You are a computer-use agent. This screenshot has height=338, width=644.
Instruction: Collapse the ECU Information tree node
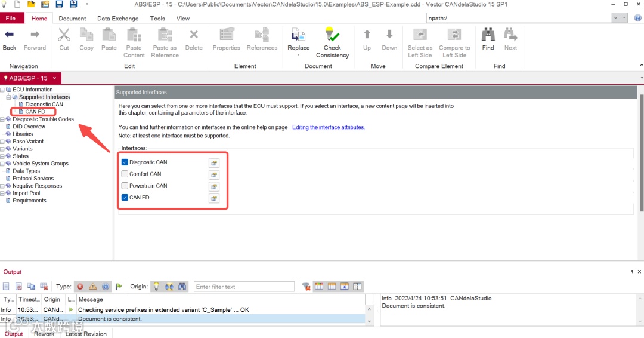(2, 90)
